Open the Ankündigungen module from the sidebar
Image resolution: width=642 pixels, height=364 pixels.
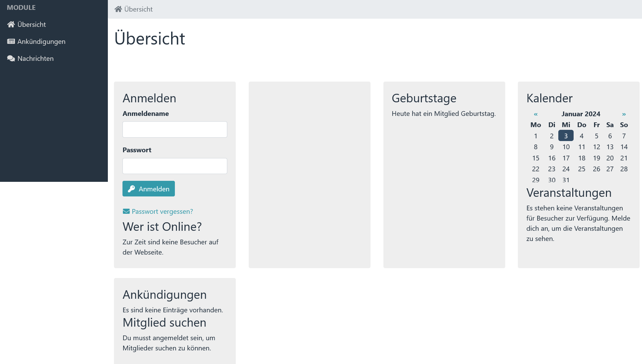42,41
